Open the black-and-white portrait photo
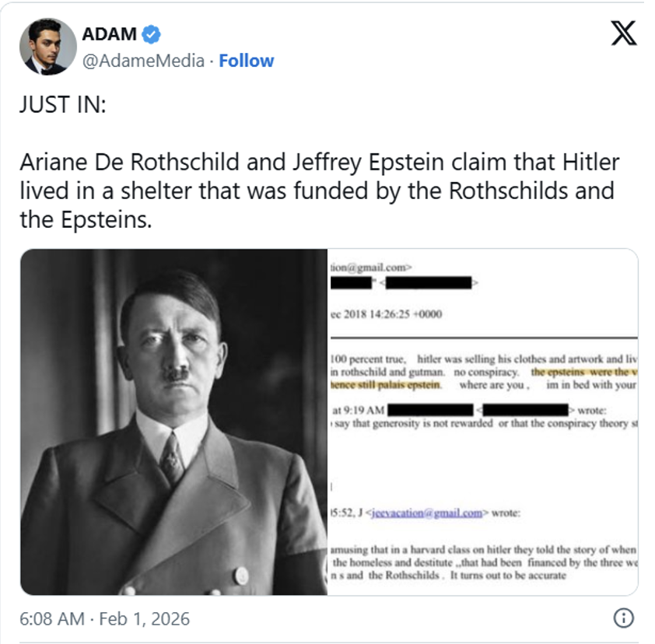Image resolution: width=655 pixels, height=644 pixels. pyautogui.click(x=173, y=422)
